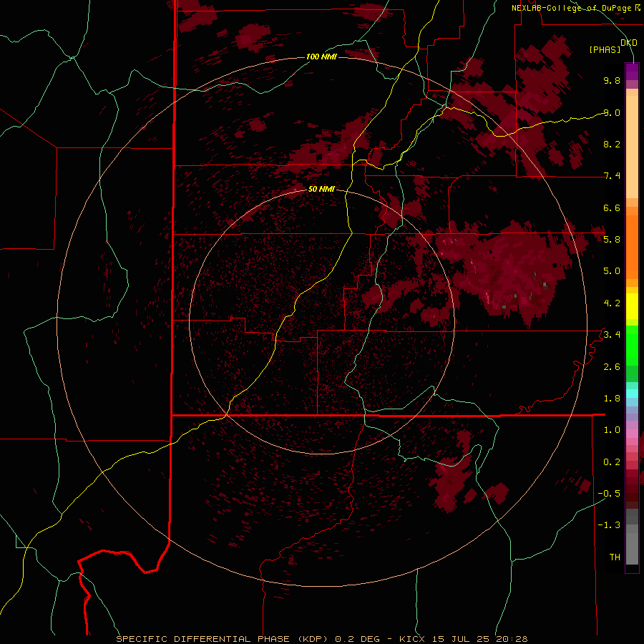The height and width of the screenshot is (644, 644).
Task: Pick the light peach segment of the color bar
Action: pos(632,148)
